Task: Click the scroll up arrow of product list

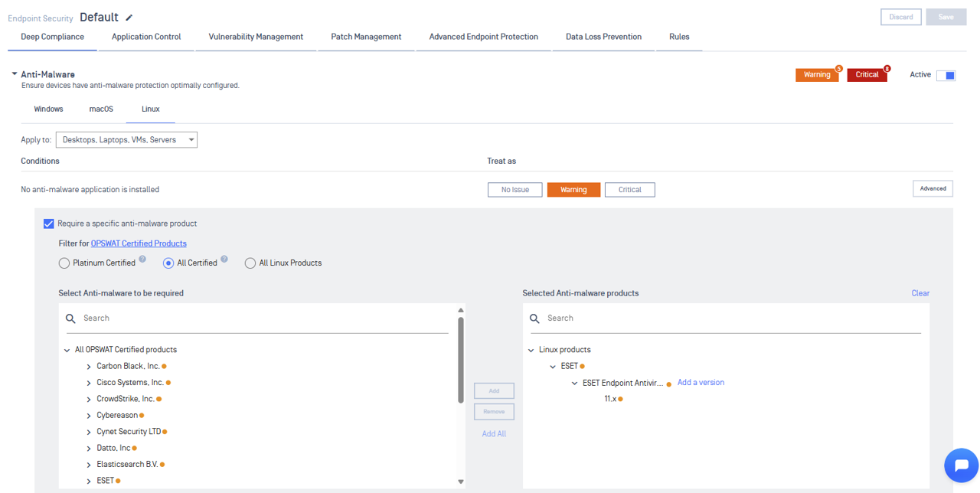Action: [x=461, y=310]
